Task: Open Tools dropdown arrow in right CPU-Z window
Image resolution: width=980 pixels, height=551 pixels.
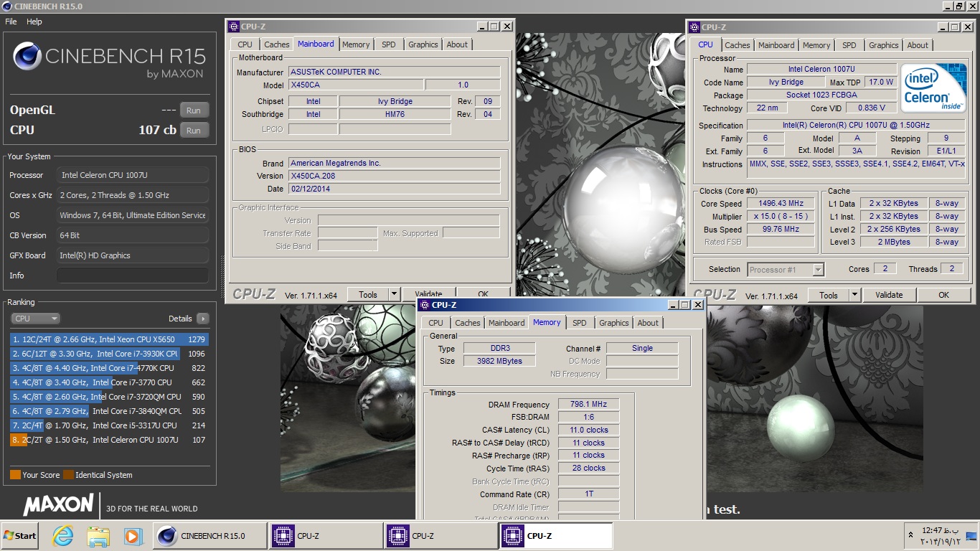Action: click(x=854, y=295)
